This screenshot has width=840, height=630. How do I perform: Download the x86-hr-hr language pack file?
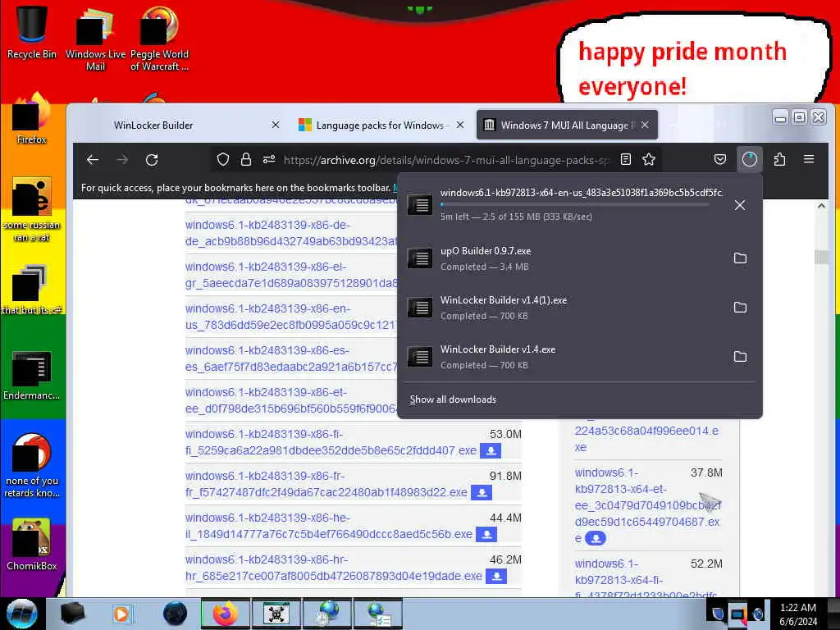click(x=496, y=576)
